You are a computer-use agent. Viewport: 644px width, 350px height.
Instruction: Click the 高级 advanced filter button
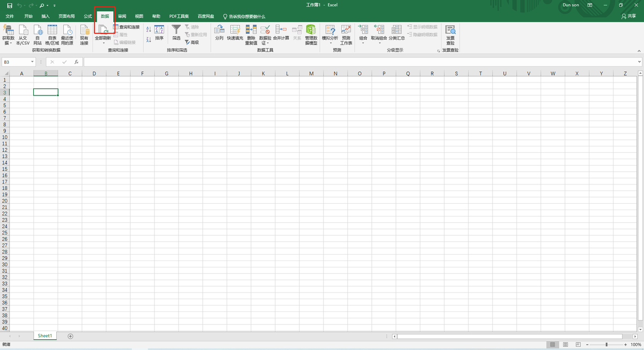192,42
